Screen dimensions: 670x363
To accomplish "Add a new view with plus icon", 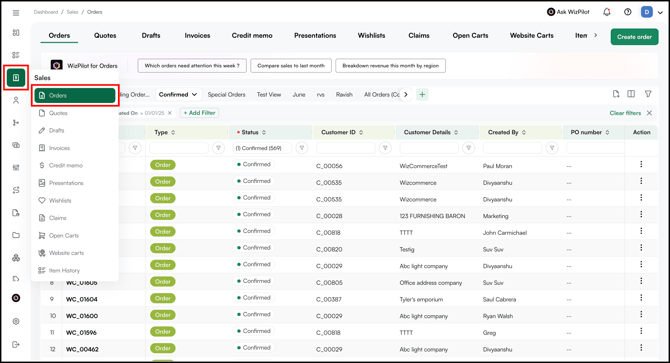I will tap(422, 94).
